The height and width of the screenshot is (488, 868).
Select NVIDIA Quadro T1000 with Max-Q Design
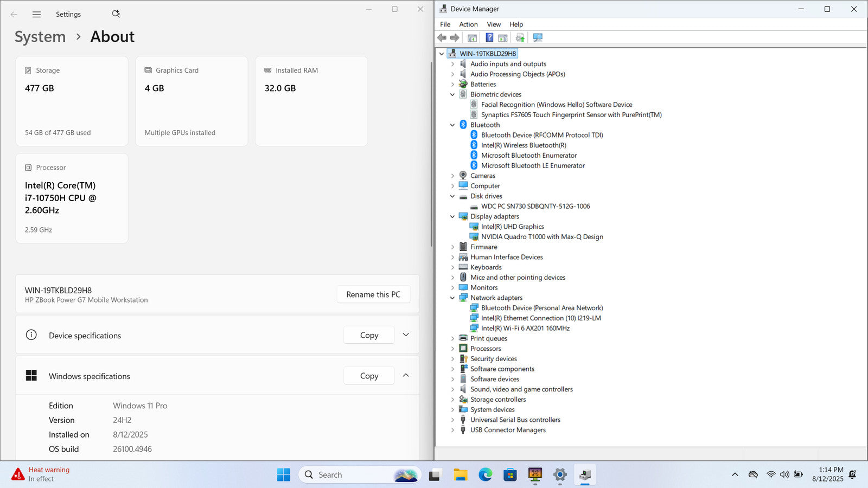541,237
